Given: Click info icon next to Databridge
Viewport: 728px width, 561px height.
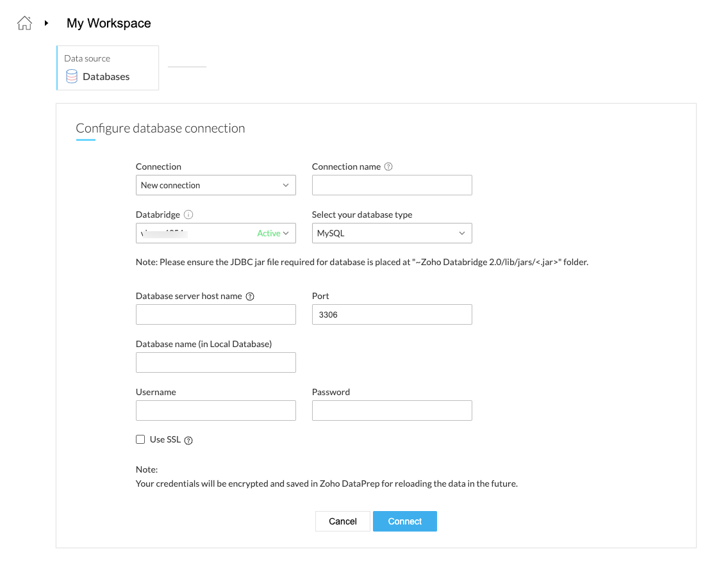Looking at the screenshot, I should [x=188, y=215].
